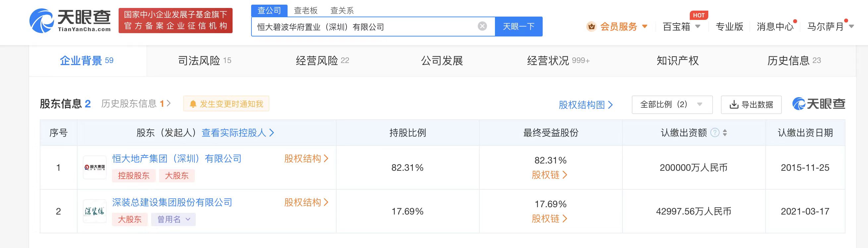Click the 2015-11-25 date cell
868x248 pixels.
pos(805,167)
